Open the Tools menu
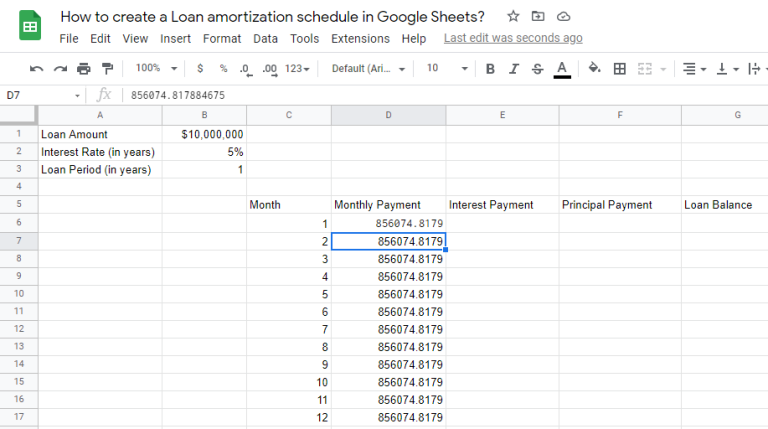This screenshot has width=768, height=429. point(304,39)
